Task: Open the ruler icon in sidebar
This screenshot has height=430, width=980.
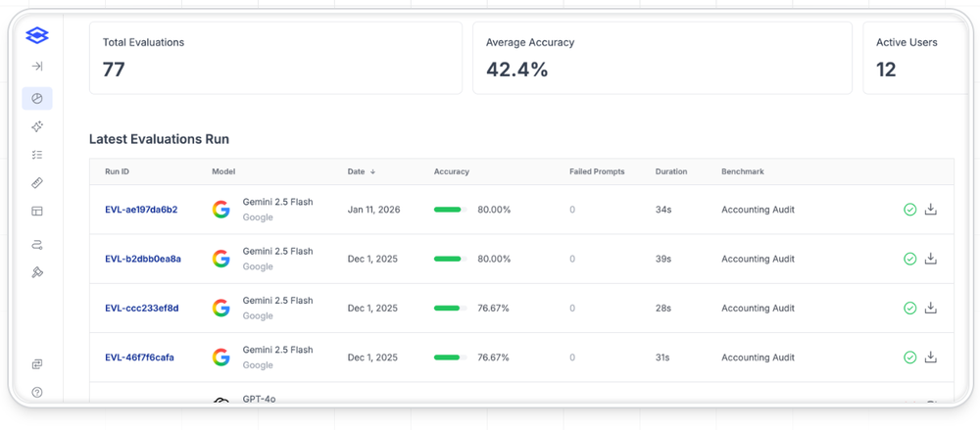Action: click(x=37, y=182)
